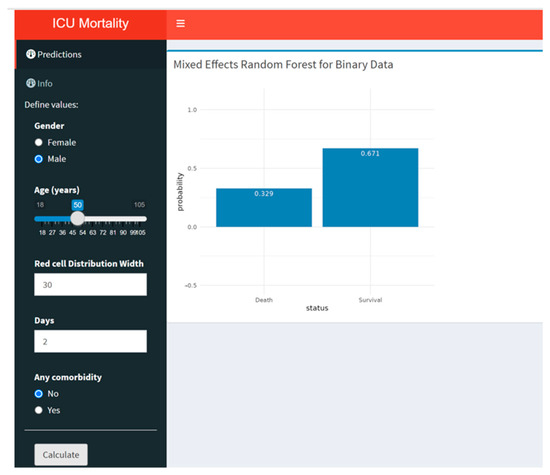Select Yes for Any comorbidity
Screen dimensions: 550x475
(39, 410)
